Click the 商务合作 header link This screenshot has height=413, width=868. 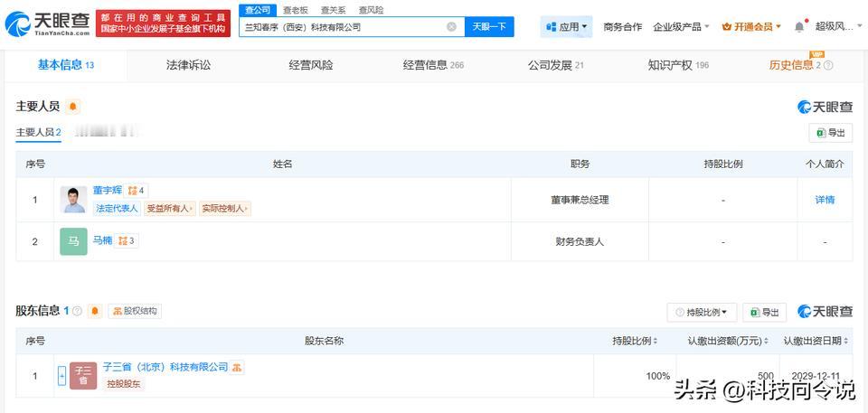click(x=623, y=26)
